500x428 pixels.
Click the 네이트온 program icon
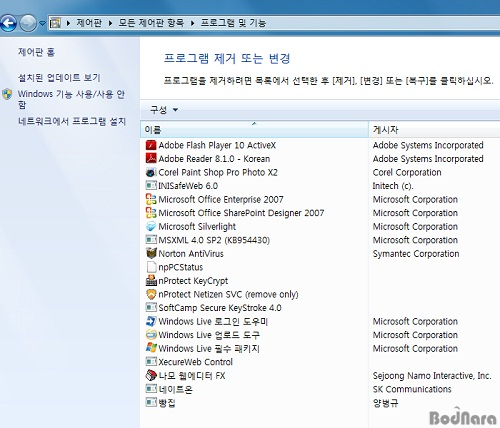click(x=151, y=389)
